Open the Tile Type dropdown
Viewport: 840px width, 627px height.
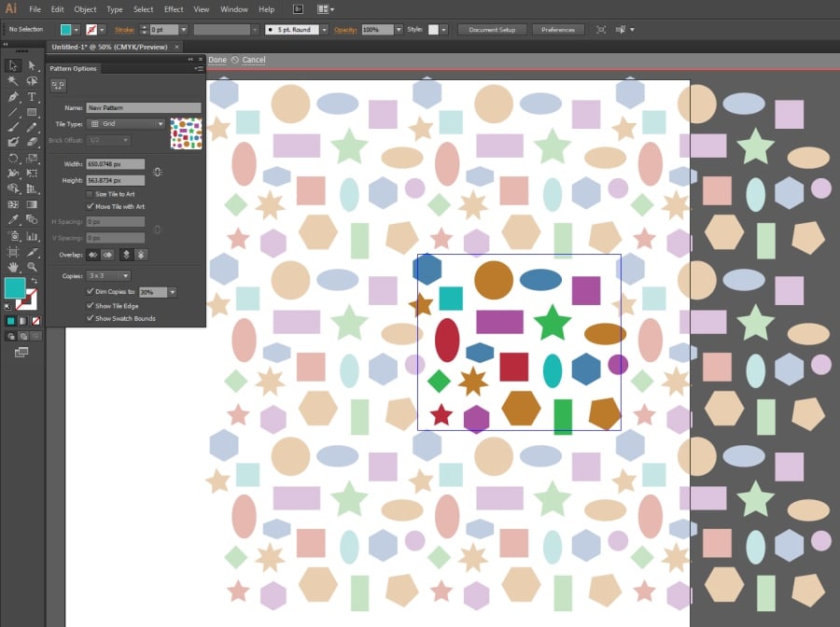coord(126,124)
